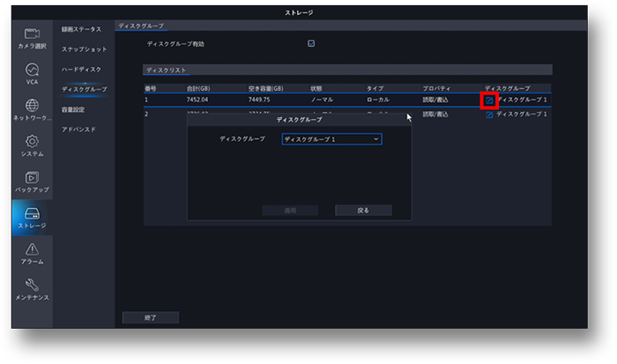Open the カメラ選択 camera section

click(32, 37)
